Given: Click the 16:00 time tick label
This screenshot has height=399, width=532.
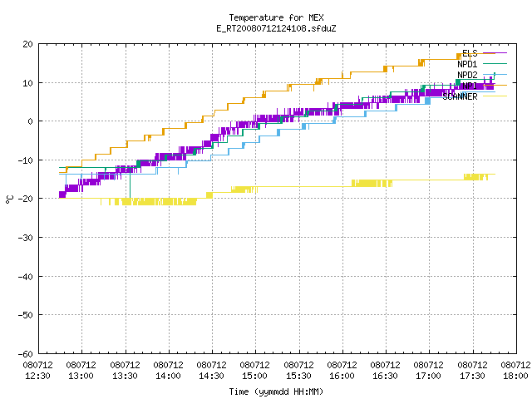Looking at the screenshot, I should [x=342, y=376].
